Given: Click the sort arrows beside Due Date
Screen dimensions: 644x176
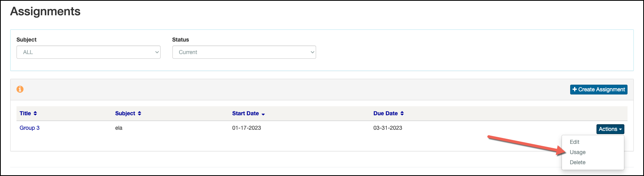Looking at the screenshot, I should tap(402, 113).
